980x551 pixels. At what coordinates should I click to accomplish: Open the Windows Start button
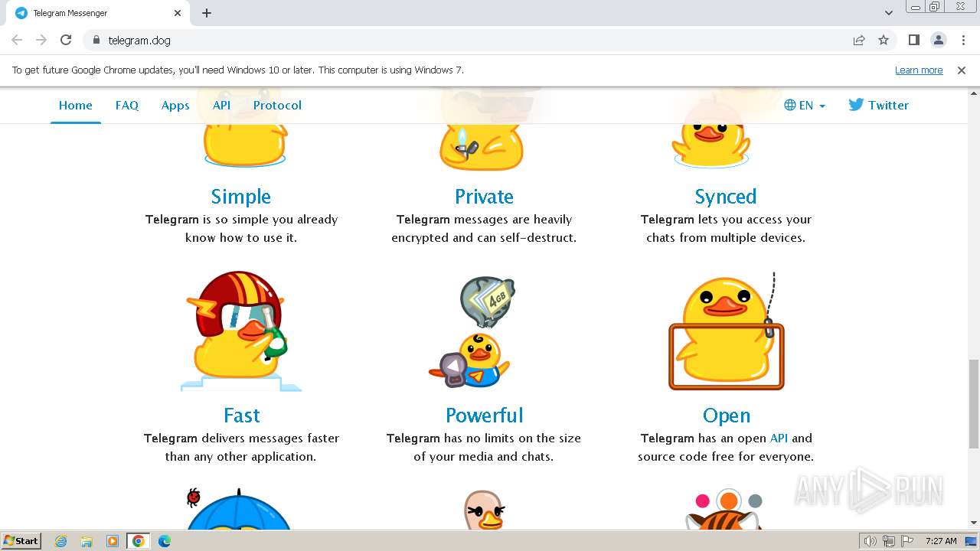[21, 541]
